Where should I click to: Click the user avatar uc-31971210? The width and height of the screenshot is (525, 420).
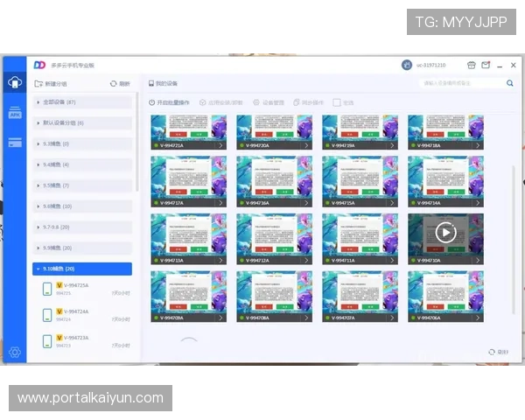pos(407,65)
